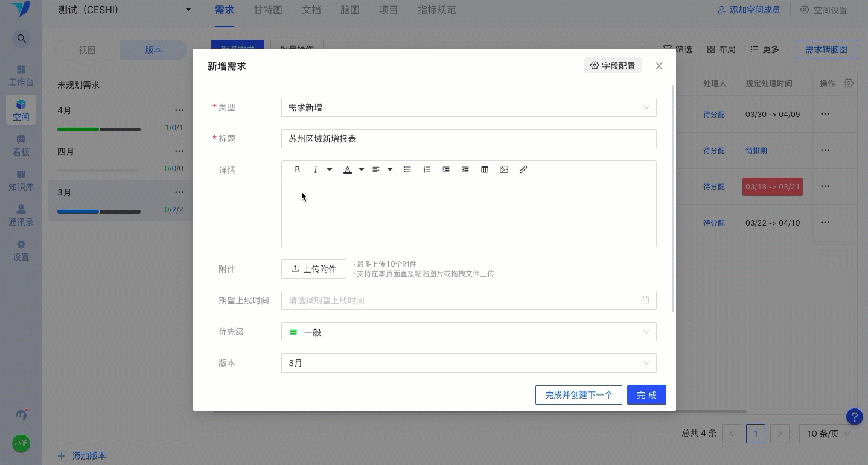Insert an image via the editor toolbar
Screen dimensions: 868x465
(x=504, y=169)
